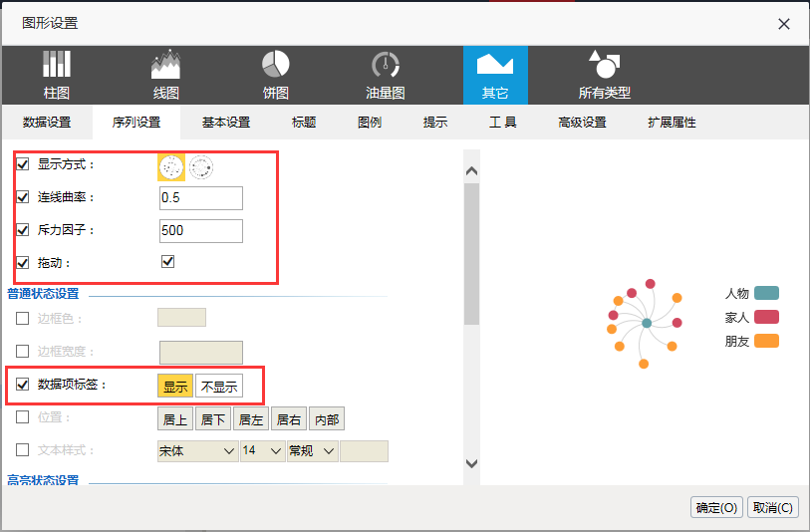
Task: Open the 宋体 font dropdown
Action: pyautogui.click(x=198, y=451)
